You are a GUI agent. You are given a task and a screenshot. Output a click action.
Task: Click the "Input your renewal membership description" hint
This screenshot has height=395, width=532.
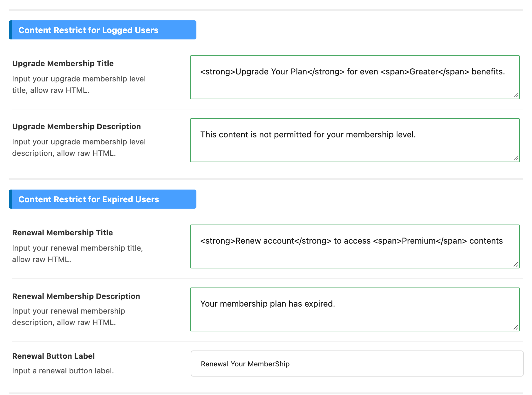click(x=69, y=317)
